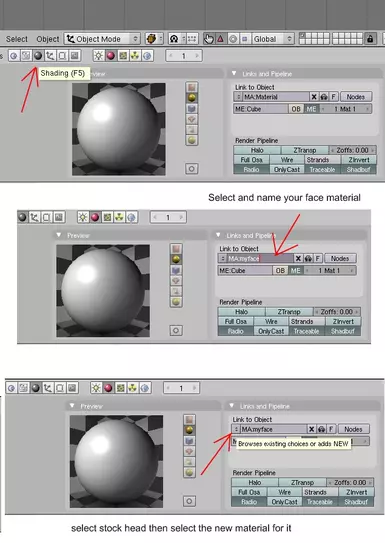Enable Wire in the top Render Pipeline
This screenshot has height=543, width=385.
[287, 160]
